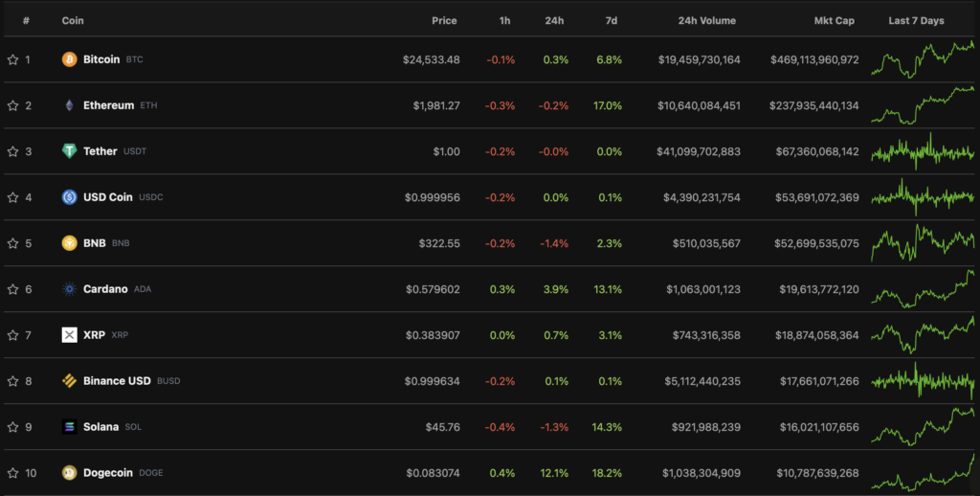Click the Tether logo icon
Screen dimensions: 980x496
coord(69,151)
